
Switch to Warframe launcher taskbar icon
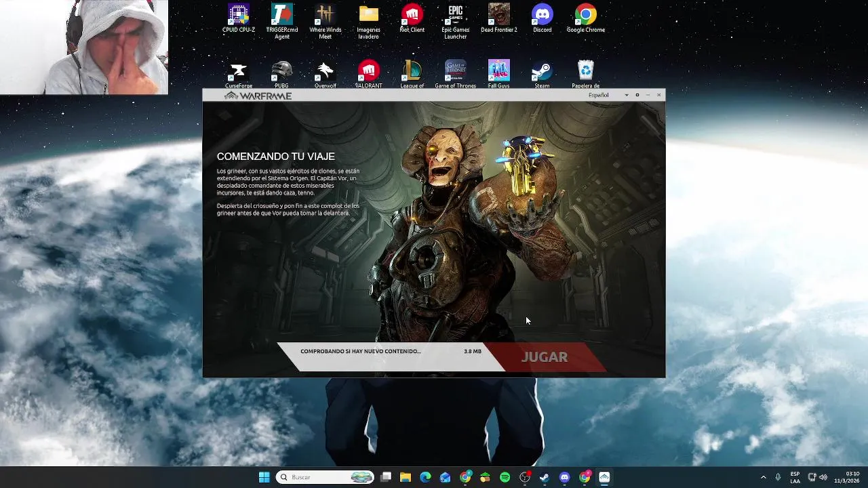tap(604, 477)
